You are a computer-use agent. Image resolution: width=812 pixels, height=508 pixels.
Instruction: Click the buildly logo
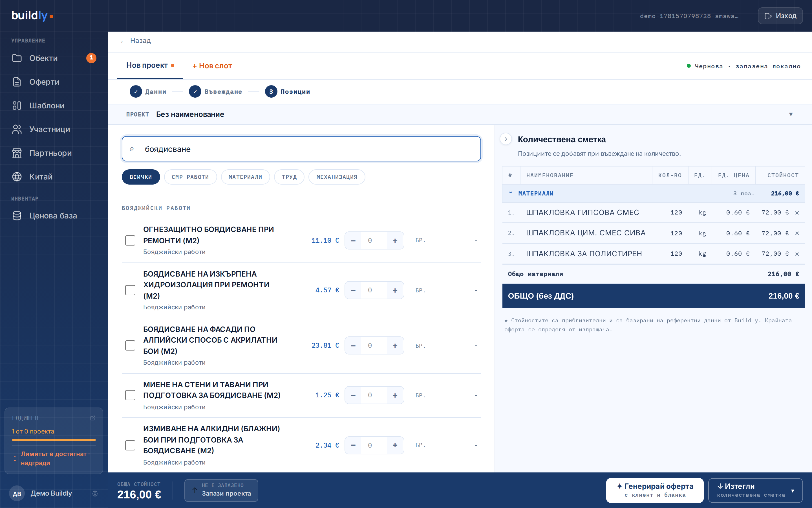[32, 16]
